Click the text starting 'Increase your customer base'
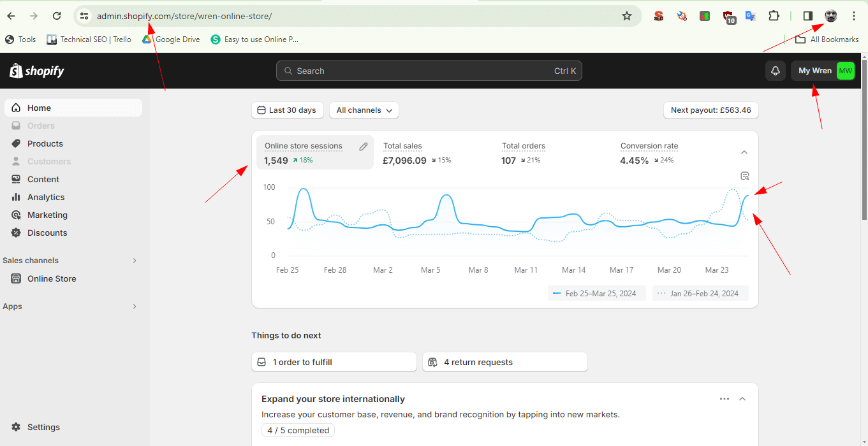The width and height of the screenshot is (868, 446). [x=441, y=414]
